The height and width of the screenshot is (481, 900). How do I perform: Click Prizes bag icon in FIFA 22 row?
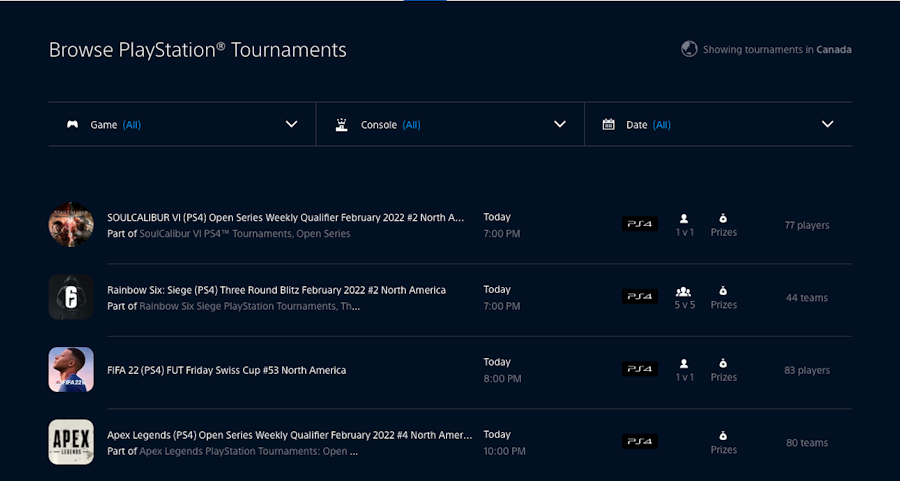click(x=723, y=363)
